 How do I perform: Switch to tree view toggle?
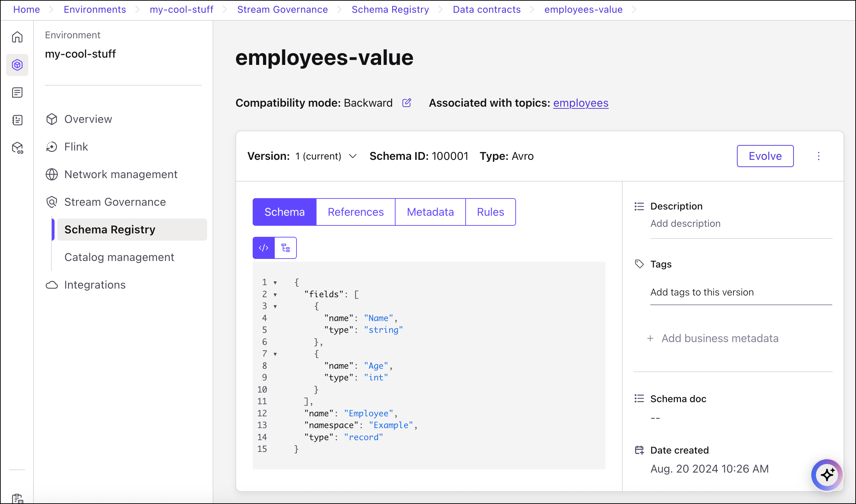(x=285, y=248)
